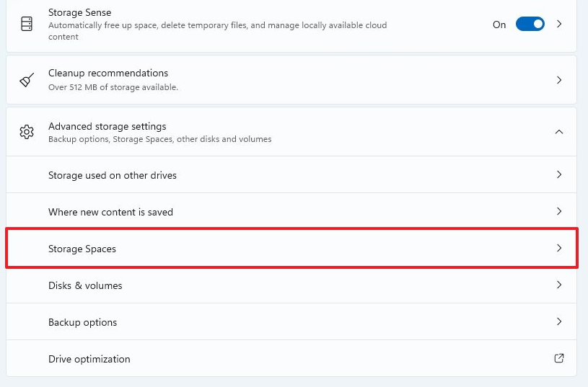Click the Cleanup recommendations broom icon

[27, 79]
